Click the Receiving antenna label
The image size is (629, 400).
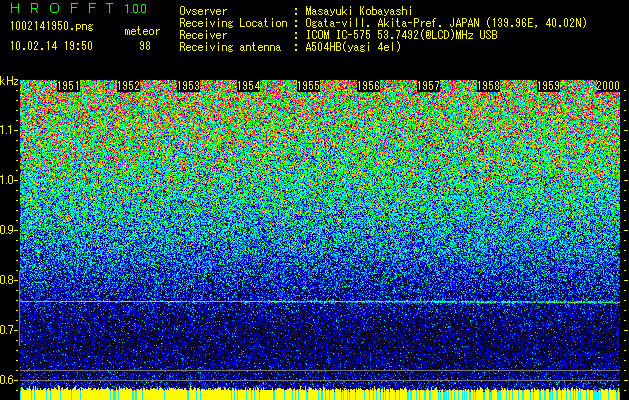[x=230, y=47]
